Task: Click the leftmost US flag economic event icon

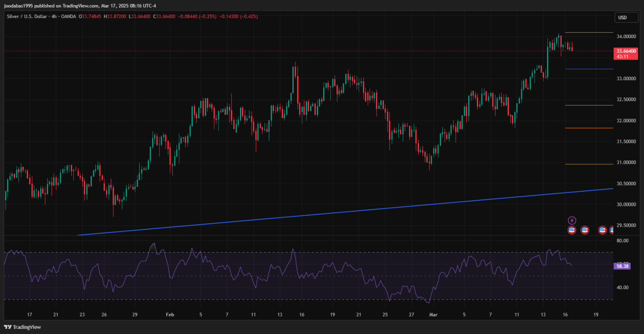Action: (x=572, y=230)
